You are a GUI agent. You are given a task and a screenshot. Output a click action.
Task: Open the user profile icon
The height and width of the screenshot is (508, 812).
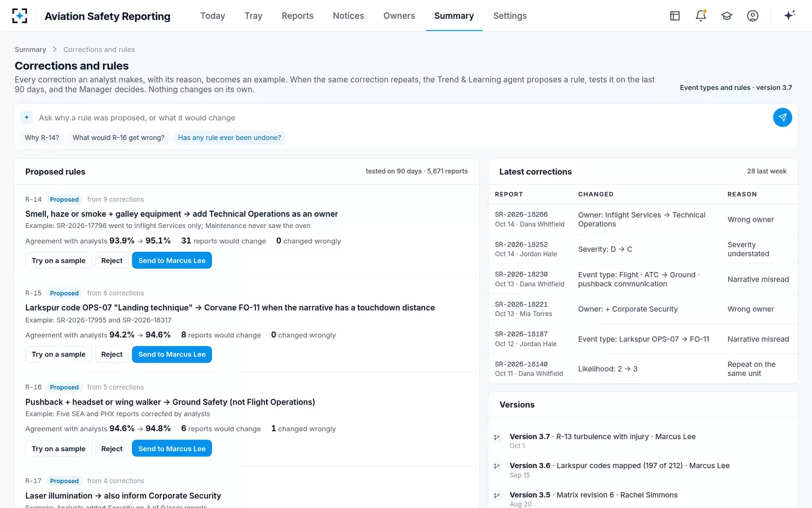click(x=753, y=16)
